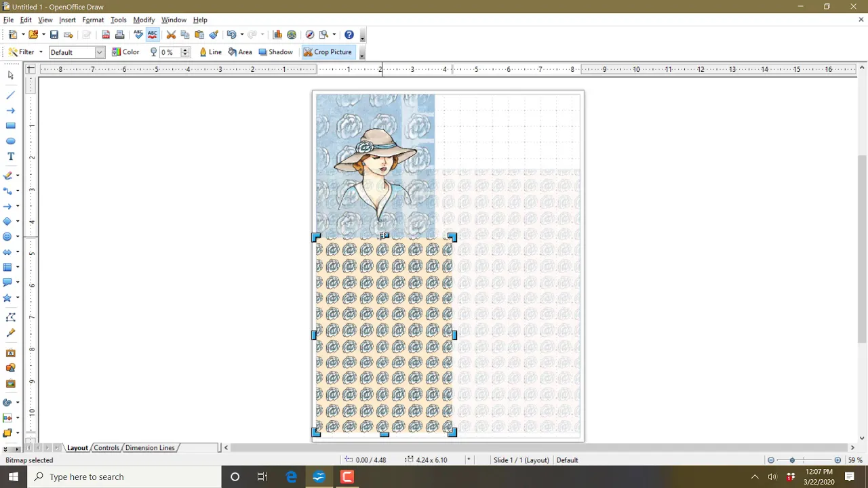
Task: Click the Copy icon
Action: pyautogui.click(x=185, y=35)
